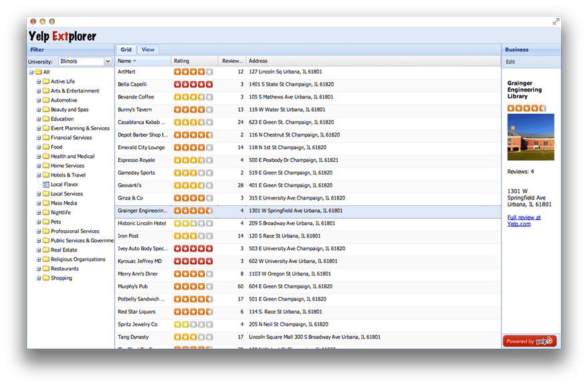Open the University dropdown arrow
Viewport: 588px width, 386px height.
tap(108, 61)
